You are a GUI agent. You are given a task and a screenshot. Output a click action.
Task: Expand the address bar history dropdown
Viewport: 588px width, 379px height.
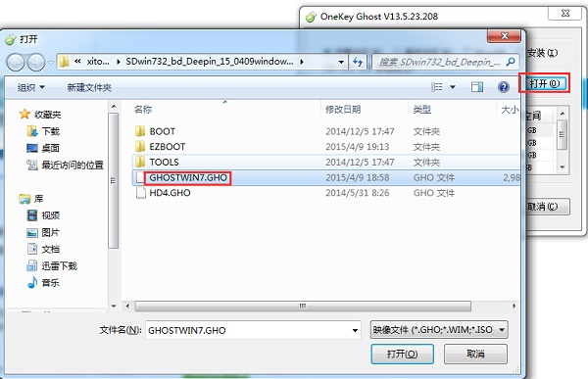pyautogui.click(x=341, y=62)
